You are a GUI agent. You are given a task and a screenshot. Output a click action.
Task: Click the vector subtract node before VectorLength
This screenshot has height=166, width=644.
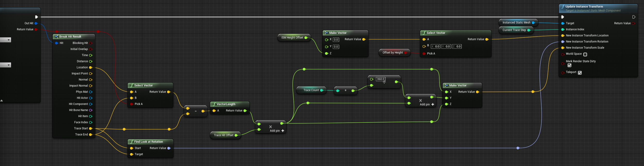pos(196,111)
